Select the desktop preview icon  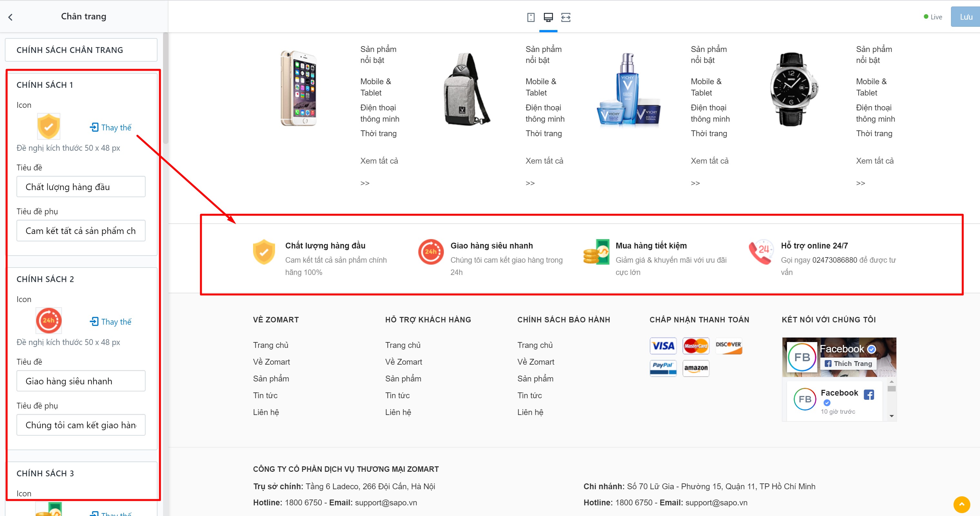(x=548, y=17)
